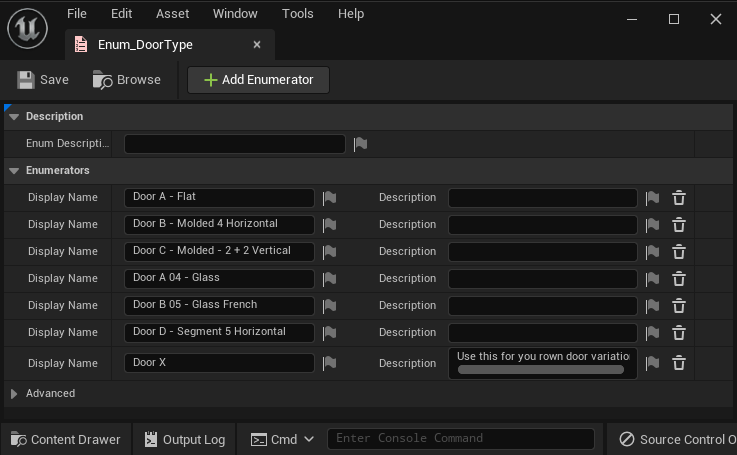Open display name flag for Door C - Molded
The image size is (737, 455).
click(329, 252)
